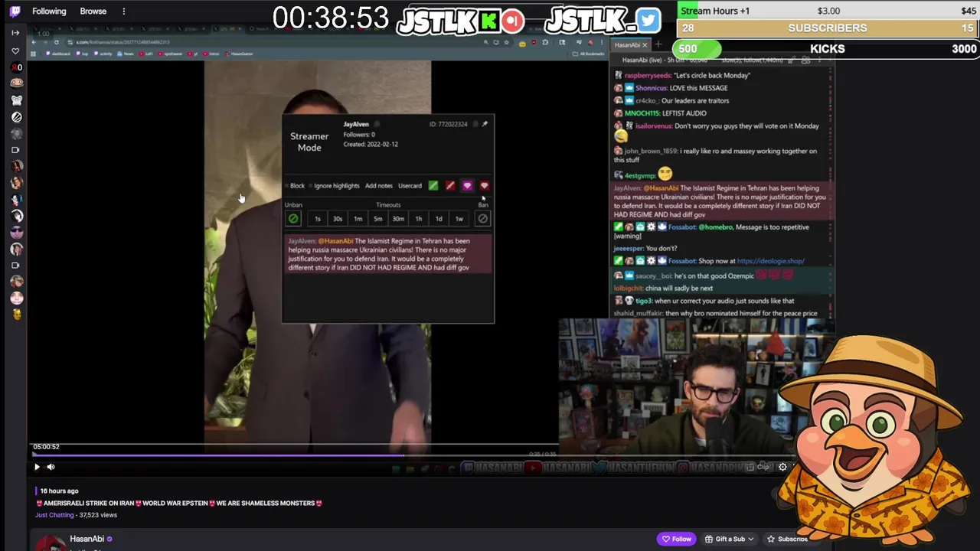Follow the HasanAbi channel

(676, 539)
